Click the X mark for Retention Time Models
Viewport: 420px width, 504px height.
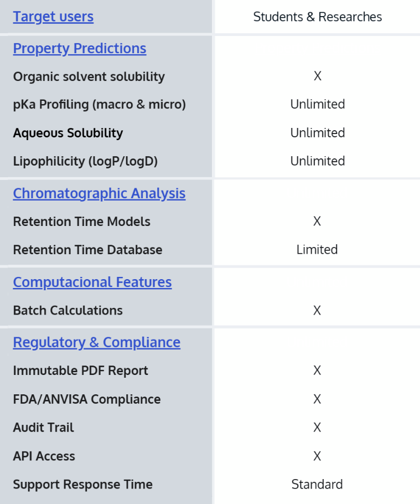317,222
